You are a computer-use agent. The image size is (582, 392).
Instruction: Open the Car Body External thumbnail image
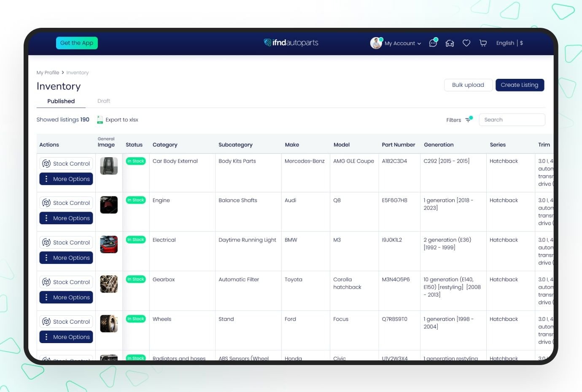click(109, 166)
